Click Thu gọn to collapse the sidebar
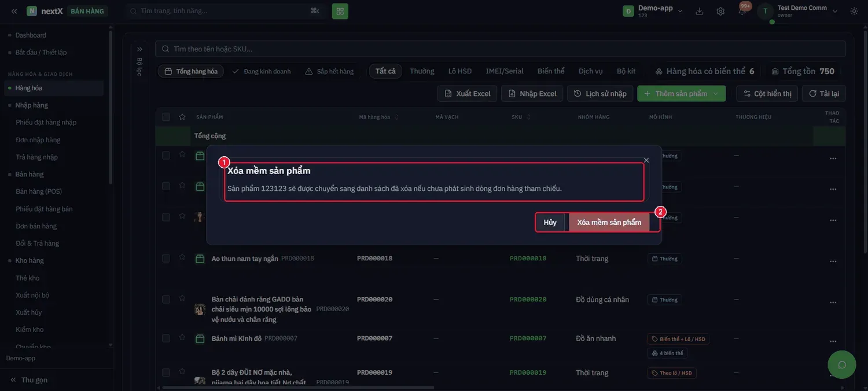The height and width of the screenshot is (391, 868). tap(29, 380)
